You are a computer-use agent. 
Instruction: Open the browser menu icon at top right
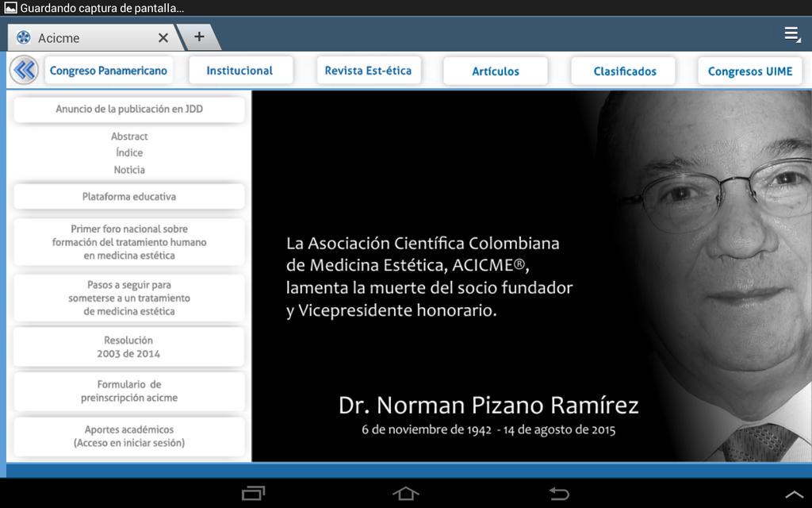click(792, 35)
